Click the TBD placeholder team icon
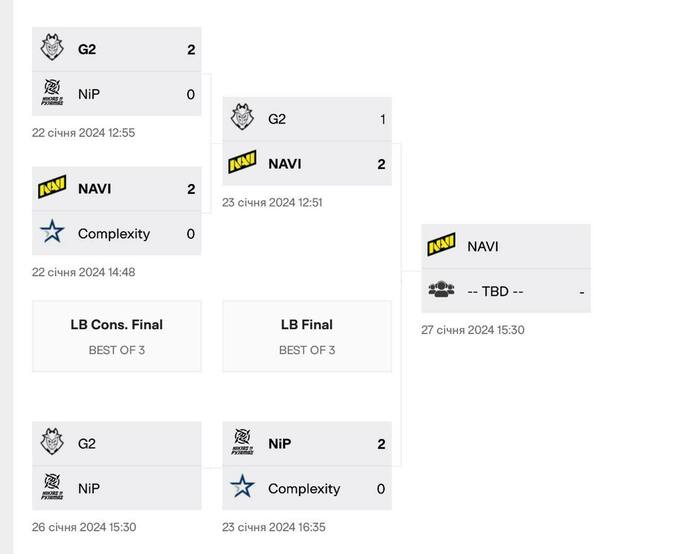 (x=441, y=291)
